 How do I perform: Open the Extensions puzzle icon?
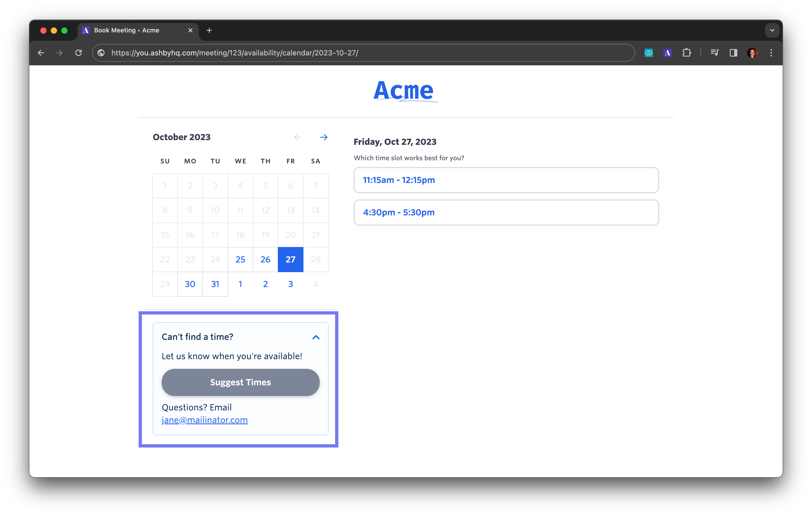click(x=686, y=53)
